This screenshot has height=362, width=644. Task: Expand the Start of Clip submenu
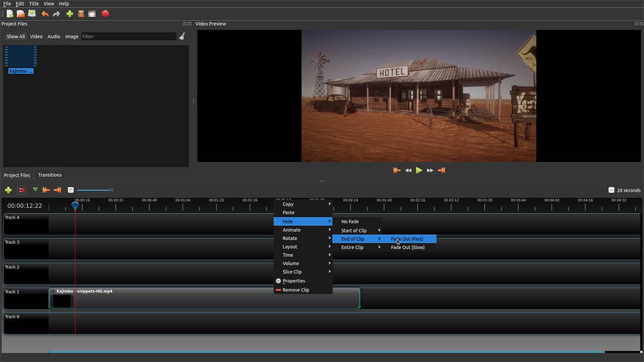[x=357, y=230]
